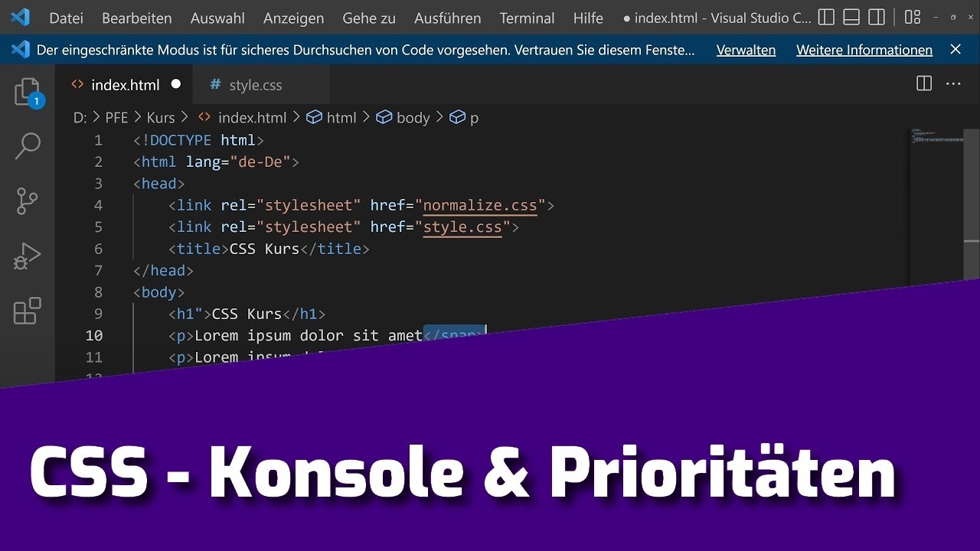Click the Verwalten link

coord(746,50)
